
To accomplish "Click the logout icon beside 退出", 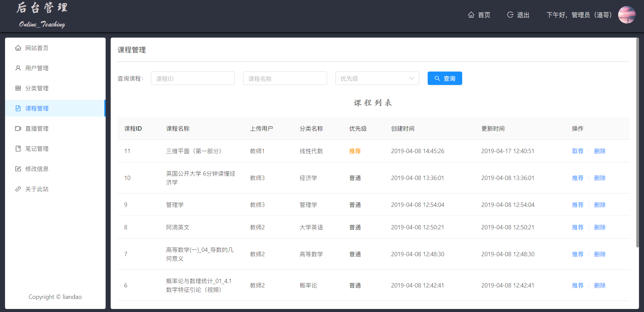I will click(x=510, y=15).
